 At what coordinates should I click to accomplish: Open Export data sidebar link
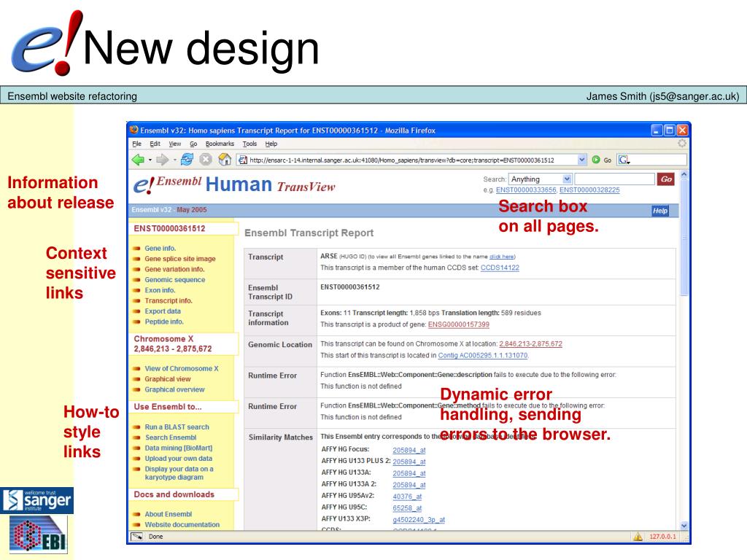[x=163, y=311]
